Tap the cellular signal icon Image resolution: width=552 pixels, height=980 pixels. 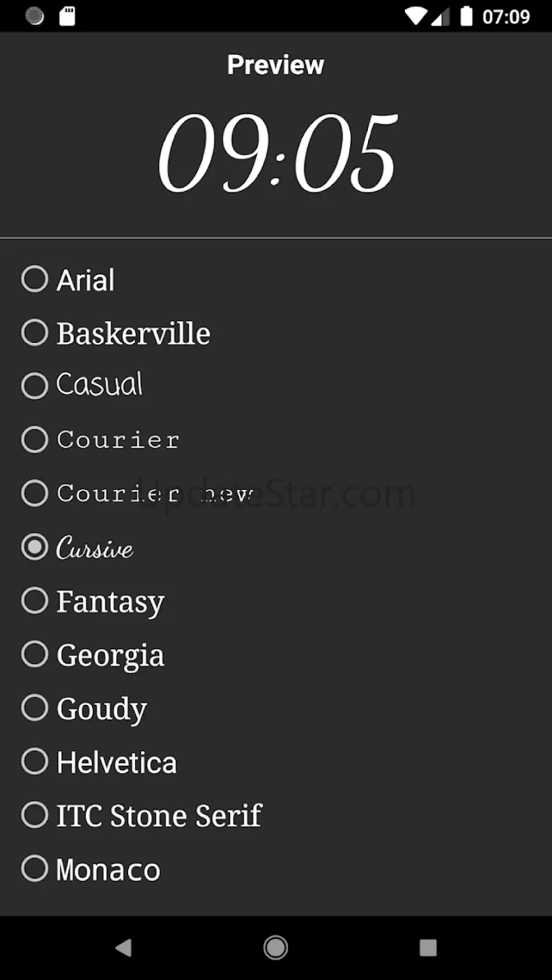click(x=440, y=16)
